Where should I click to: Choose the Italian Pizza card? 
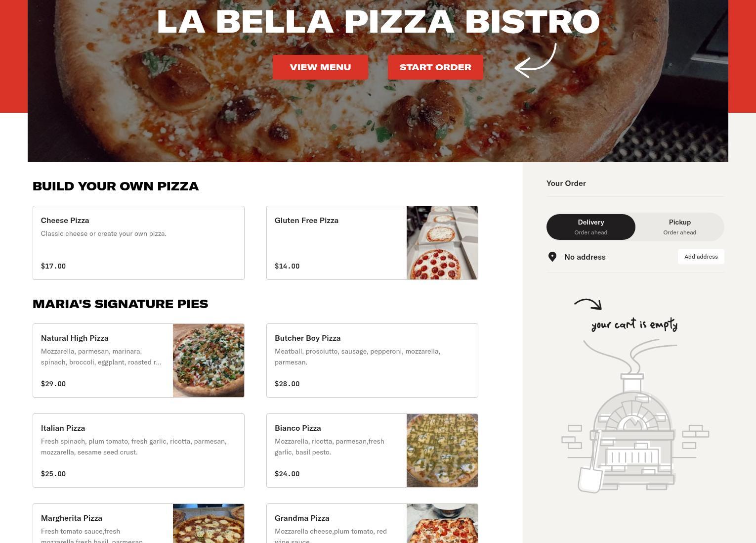(138, 451)
